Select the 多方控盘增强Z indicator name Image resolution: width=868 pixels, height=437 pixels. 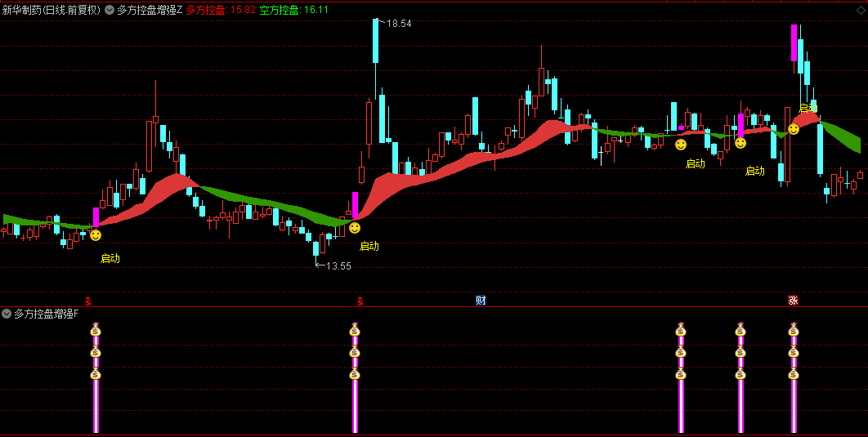(150, 10)
